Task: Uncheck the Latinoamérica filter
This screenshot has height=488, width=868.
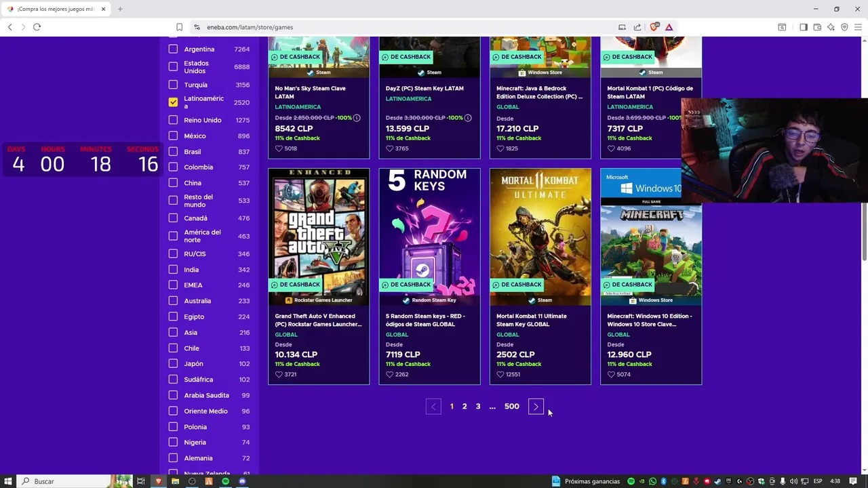Action: pos(173,102)
